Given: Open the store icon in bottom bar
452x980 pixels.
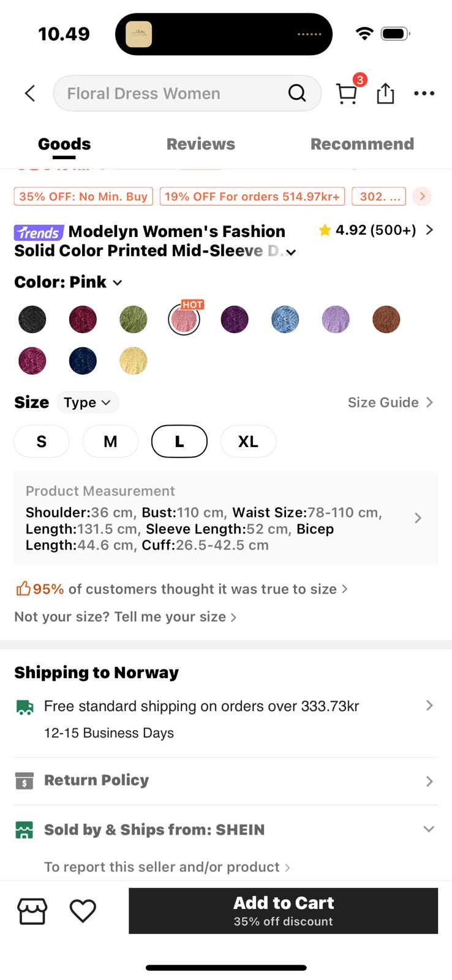Looking at the screenshot, I should (32, 911).
